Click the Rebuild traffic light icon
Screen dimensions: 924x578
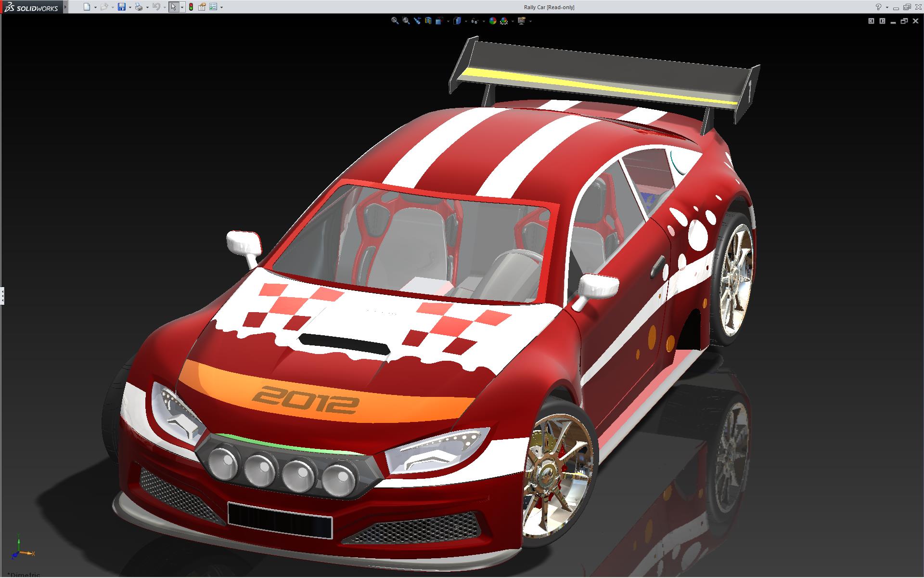pyautogui.click(x=191, y=7)
